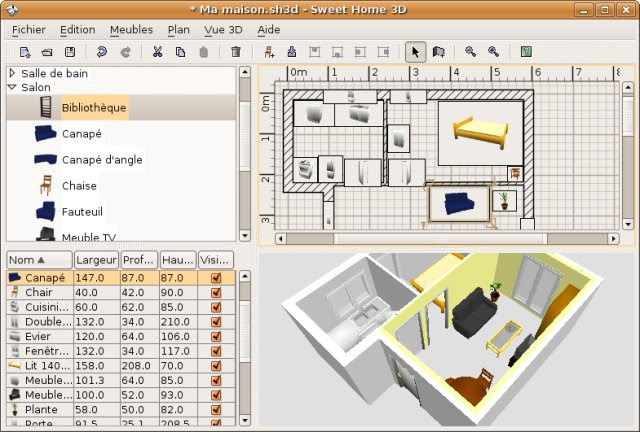Click the plan's horizontal scroll-left arrow
Image resolution: width=640 pixels, height=432 pixels.
pyautogui.click(x=280, y=238)
